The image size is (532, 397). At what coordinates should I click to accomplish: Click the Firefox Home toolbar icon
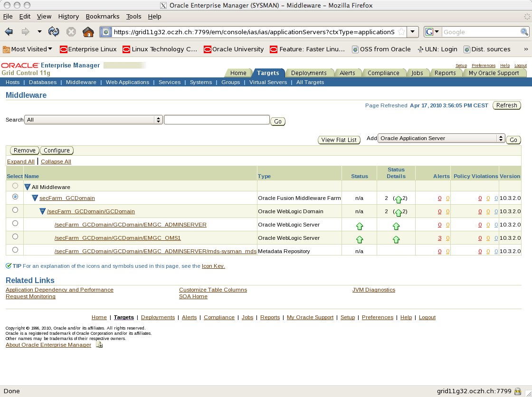(x=88, y=32)
